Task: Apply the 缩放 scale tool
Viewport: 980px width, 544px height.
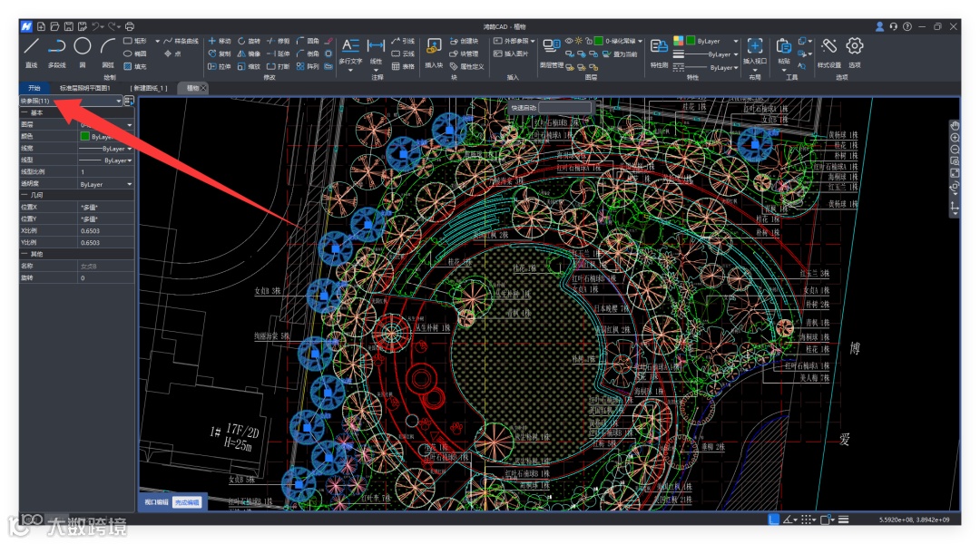Action: (x=249, y=66)
